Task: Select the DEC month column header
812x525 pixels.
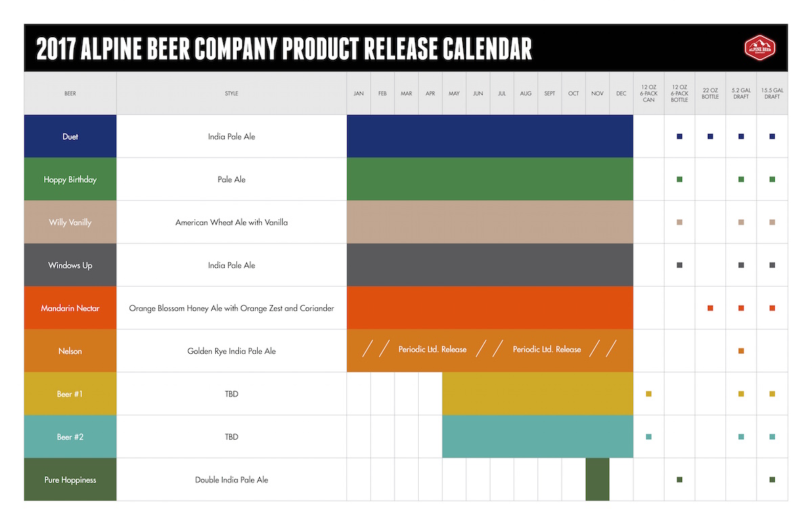Action: tap(621, 93)
